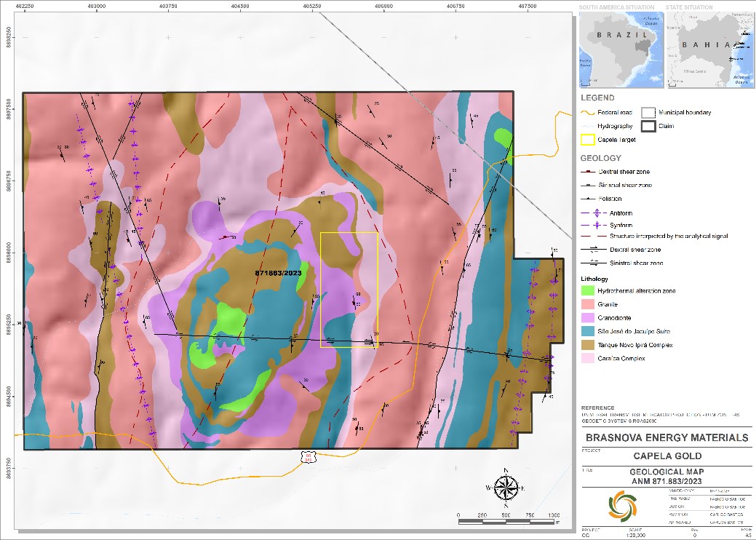The height and width of the screenshot is (540, 756).
Task: Click the 'Hydrography' legend label
Action: pyautogui.click(x=615, y=127)
